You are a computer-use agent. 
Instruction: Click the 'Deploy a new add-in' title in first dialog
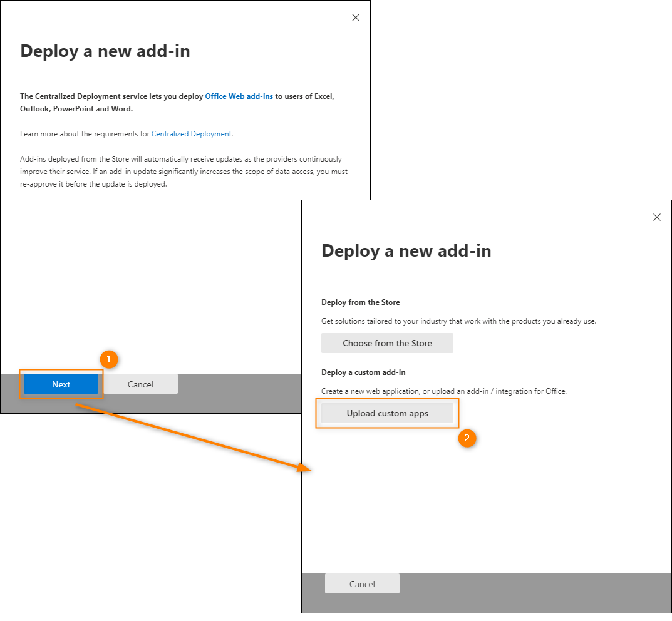tap(105, 51)
